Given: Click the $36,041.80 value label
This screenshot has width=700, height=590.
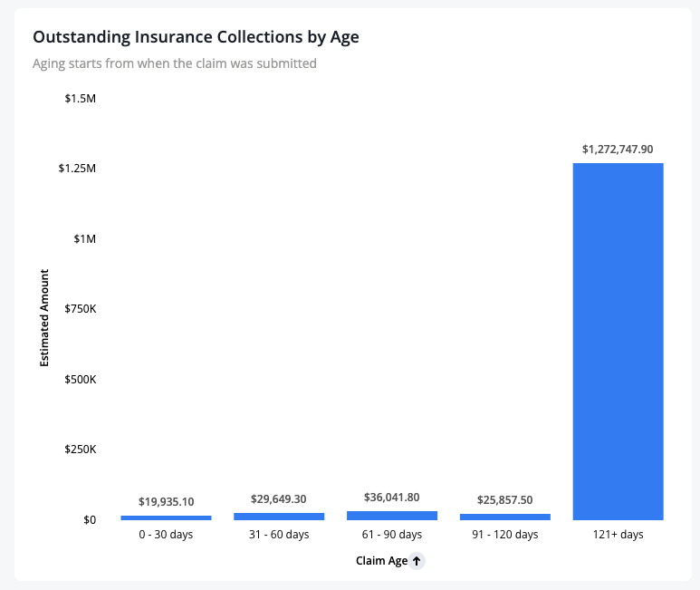Looking at the screenshot, I should [392, 497].
